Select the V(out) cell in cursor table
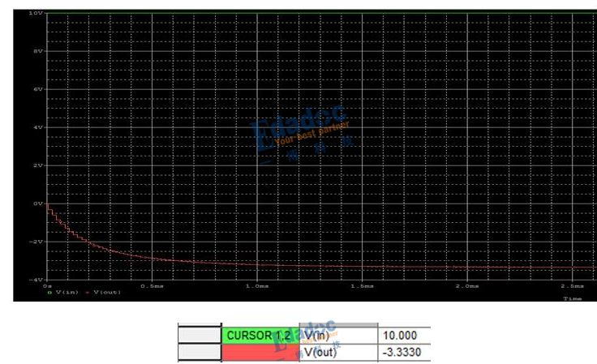The image size is (597, 364). [x=338, y=352]
